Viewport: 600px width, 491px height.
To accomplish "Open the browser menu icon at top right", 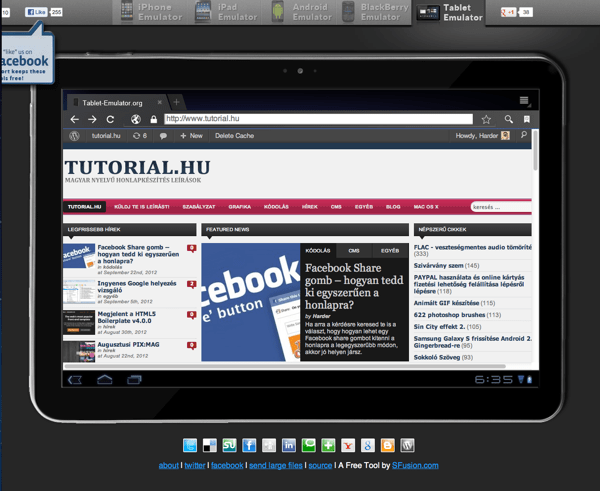I will [x=524, y=102].
